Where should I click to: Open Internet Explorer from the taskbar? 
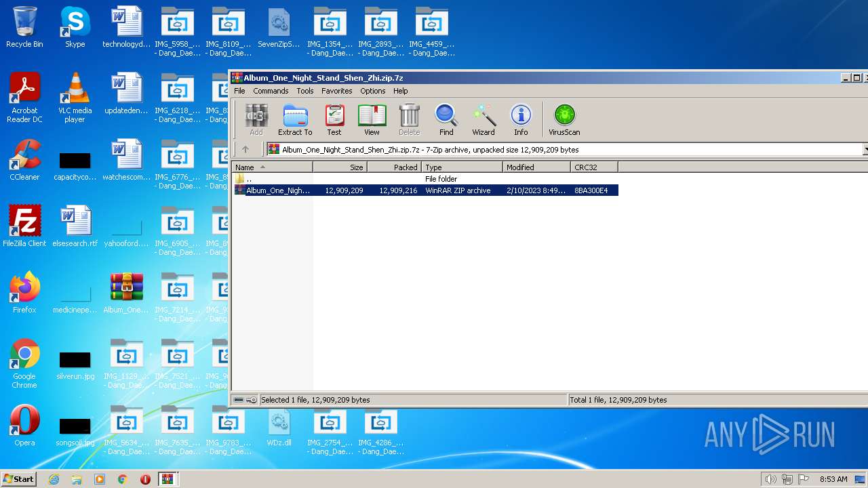coord(54,479)
